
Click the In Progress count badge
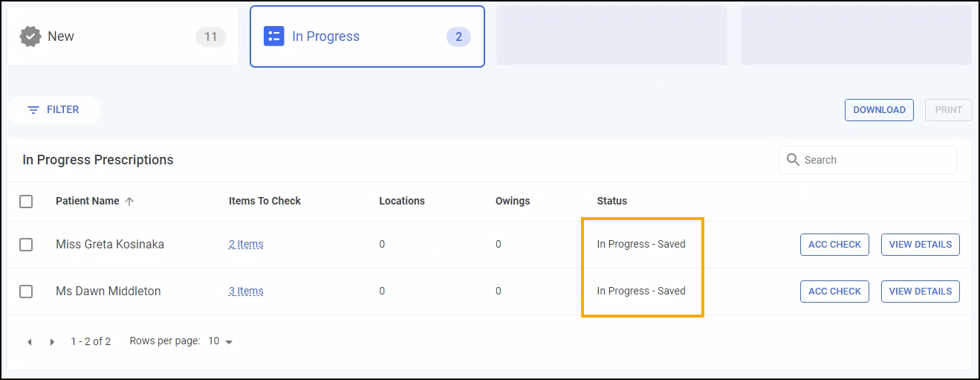pyautogui.click(x=458, y=36)
